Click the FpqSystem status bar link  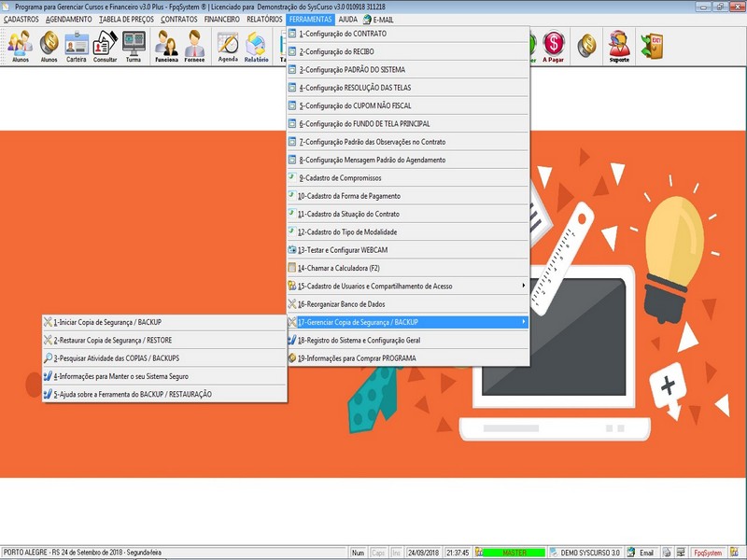point(708,553)
